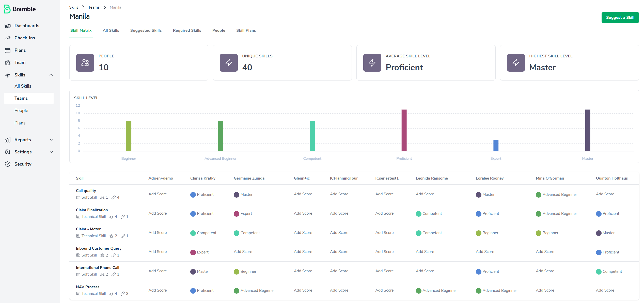Image resolution: width=644 pixels, height=303 pixels.
Task: Open Dashboards via its sidebar icon
Action: point(8,26)
